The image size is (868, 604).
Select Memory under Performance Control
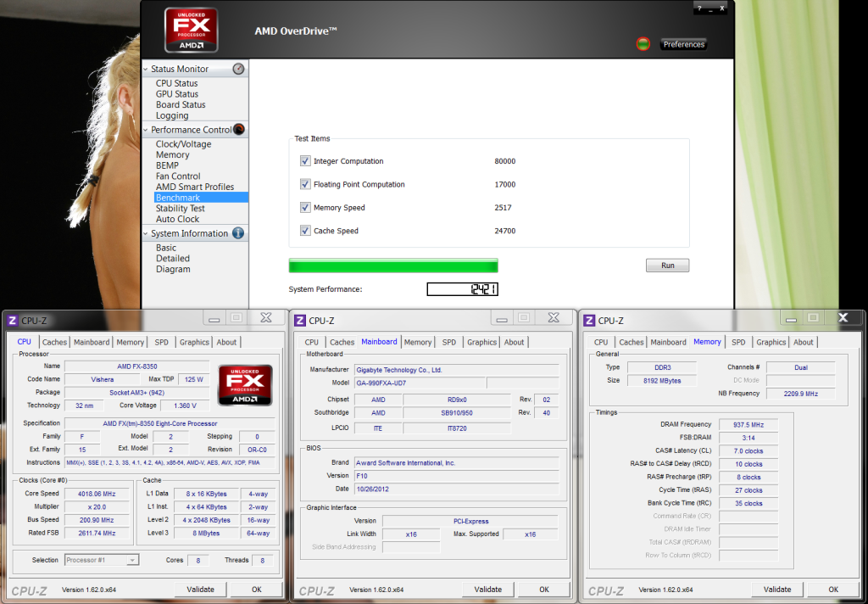[x=172, y=154]
